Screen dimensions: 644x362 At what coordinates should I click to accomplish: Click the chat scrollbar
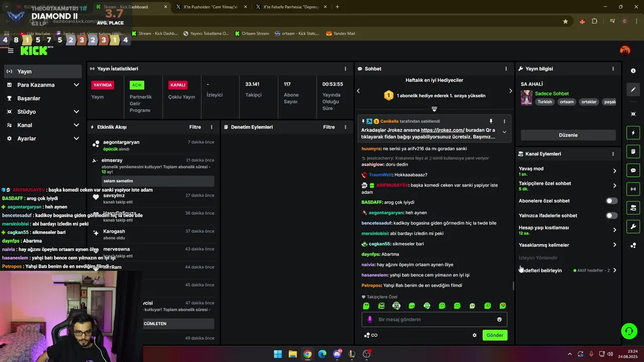(x=513, y=286)
